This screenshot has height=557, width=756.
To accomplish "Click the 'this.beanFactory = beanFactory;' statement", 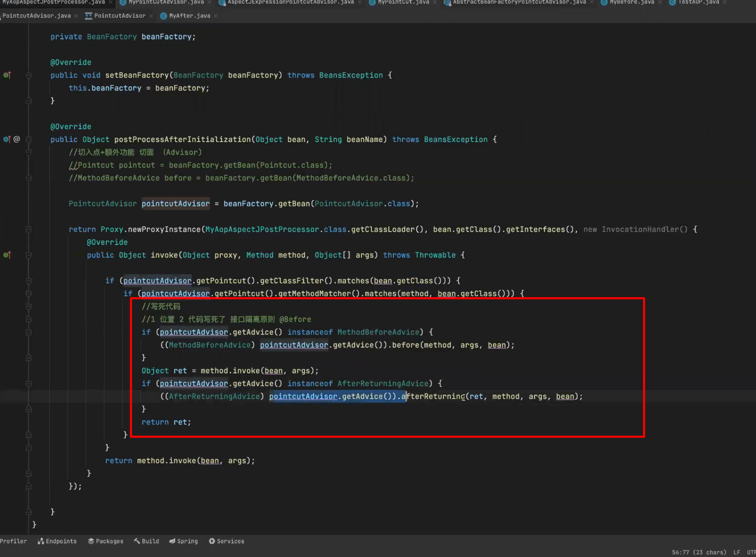I will tap(139, 88).
